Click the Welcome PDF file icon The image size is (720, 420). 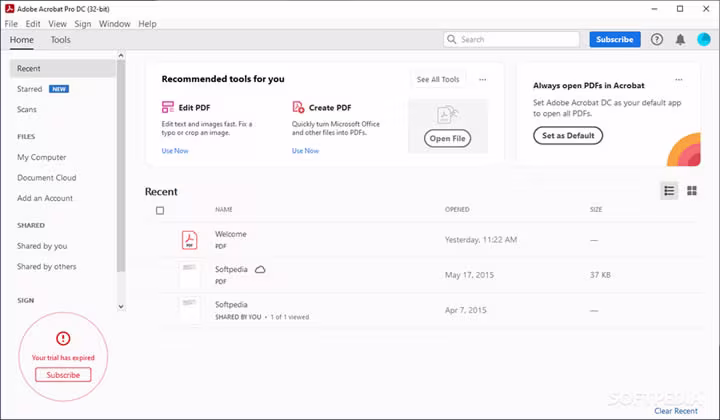pos(189,240)
